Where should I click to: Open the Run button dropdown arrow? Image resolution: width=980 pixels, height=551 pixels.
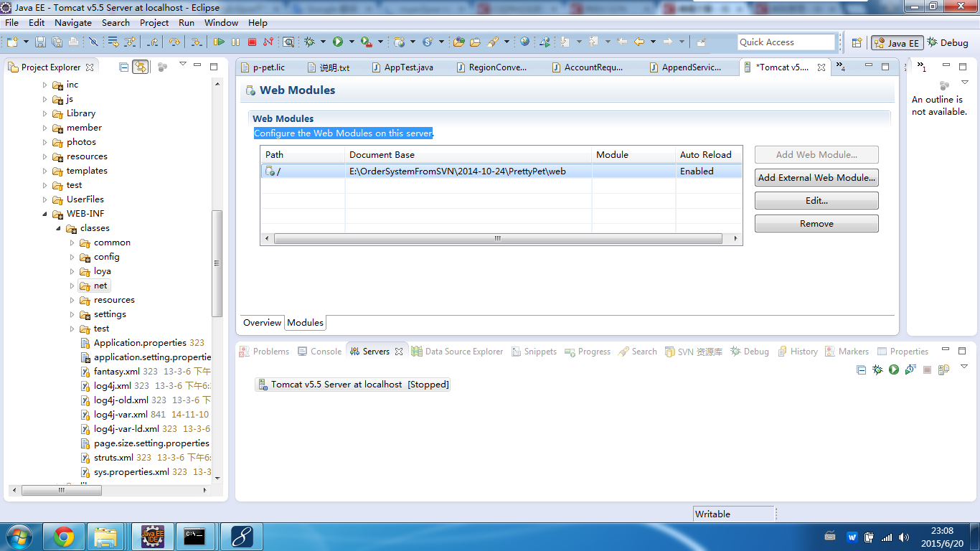350,42
